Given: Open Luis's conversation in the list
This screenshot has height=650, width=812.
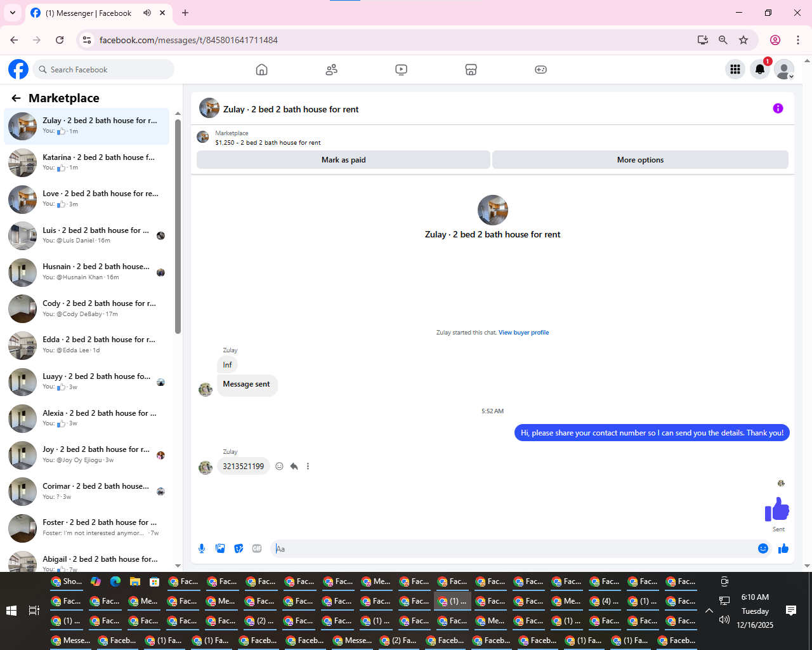Looking at the screenshot, I should click(x=87, y=235).
